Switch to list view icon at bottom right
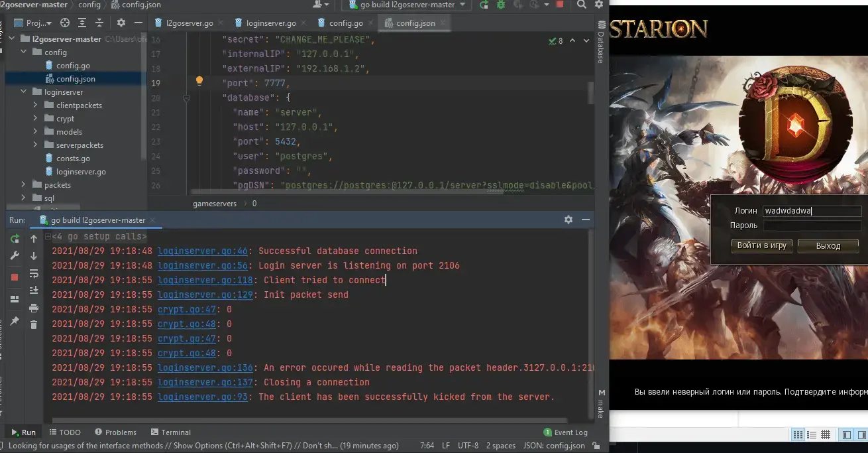 pos(812,434)
